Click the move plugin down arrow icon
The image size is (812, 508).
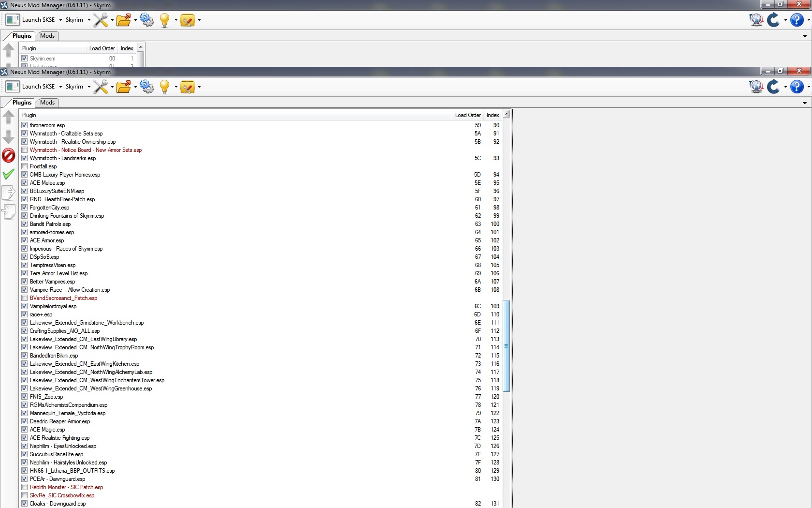9,136
